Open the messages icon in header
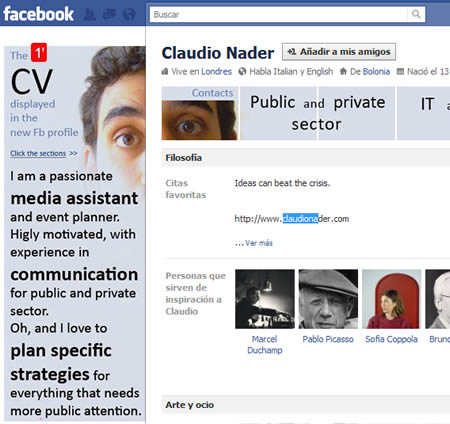This screenshot has height=424, width=450. 109,14
